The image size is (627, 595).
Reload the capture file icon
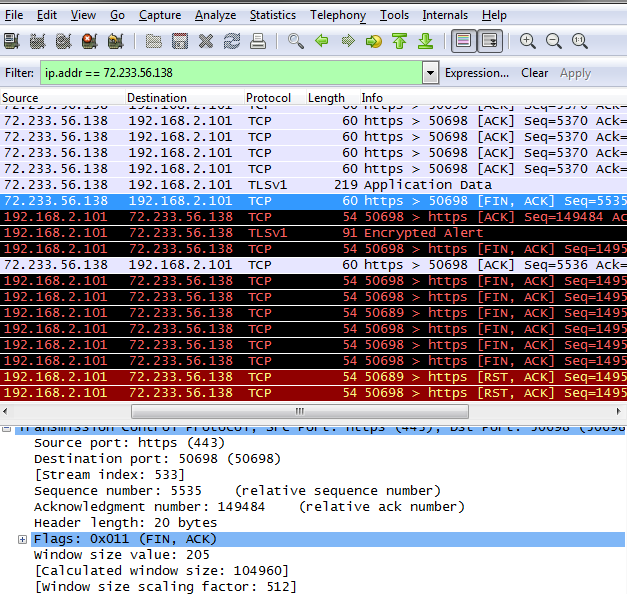pos(232,41)
